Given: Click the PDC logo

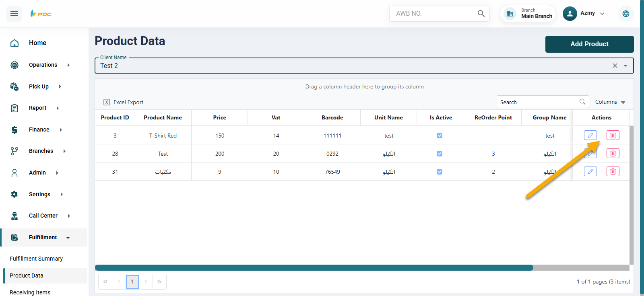Looking at the screenshot, I should tap(41, 14).
